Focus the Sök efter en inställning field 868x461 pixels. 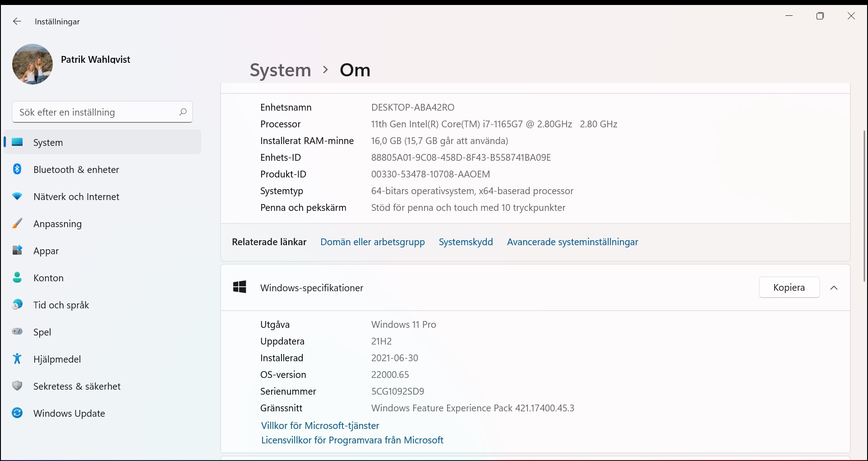tap(102, 112)
